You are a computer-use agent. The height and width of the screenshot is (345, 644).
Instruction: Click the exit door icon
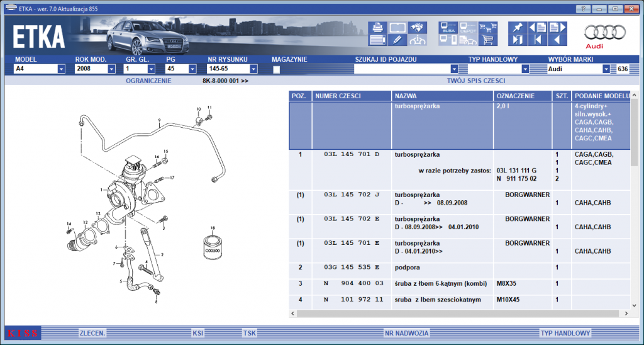pyautogui.click(x=518, y=40)
